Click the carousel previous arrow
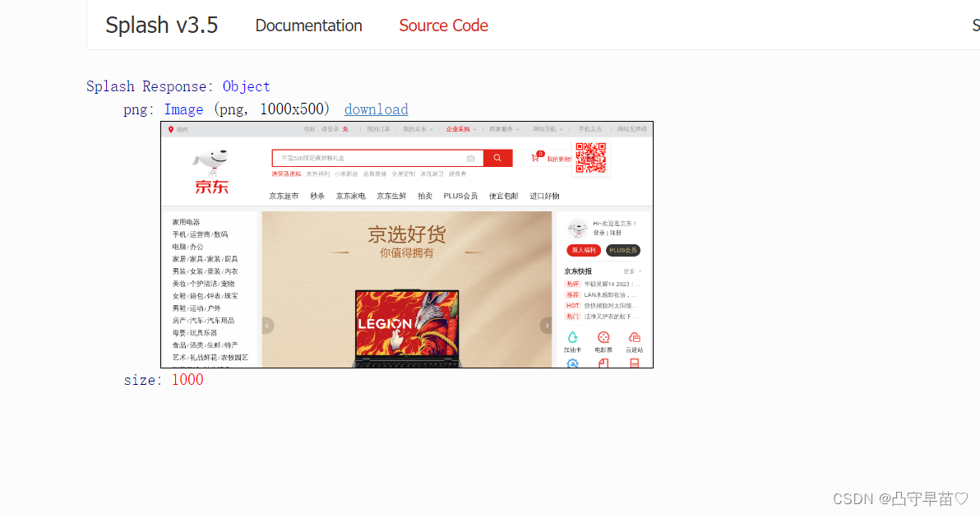The height and width of the screenshot is (514, 980). click(267, 325)
